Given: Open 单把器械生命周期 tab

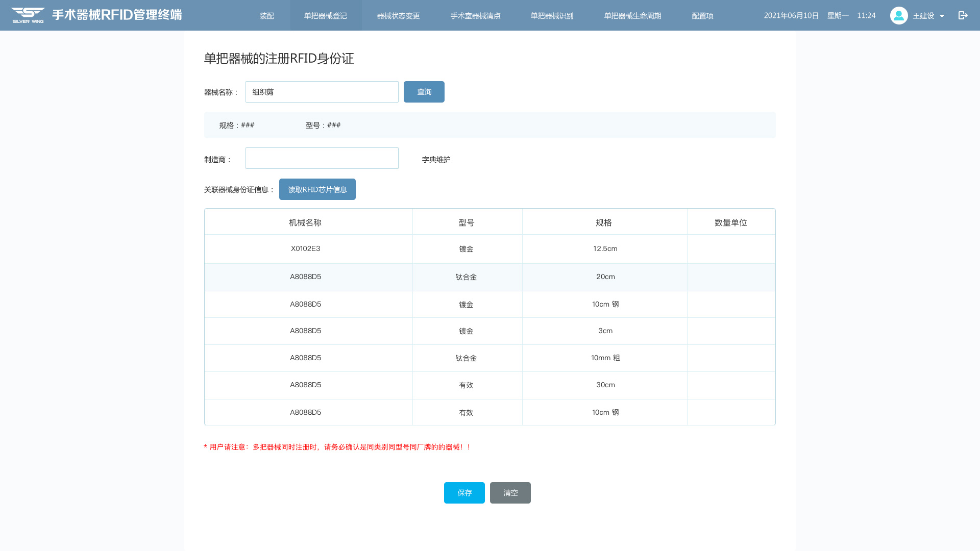Looking at the screenshot, I should click(x=632, y=16).
